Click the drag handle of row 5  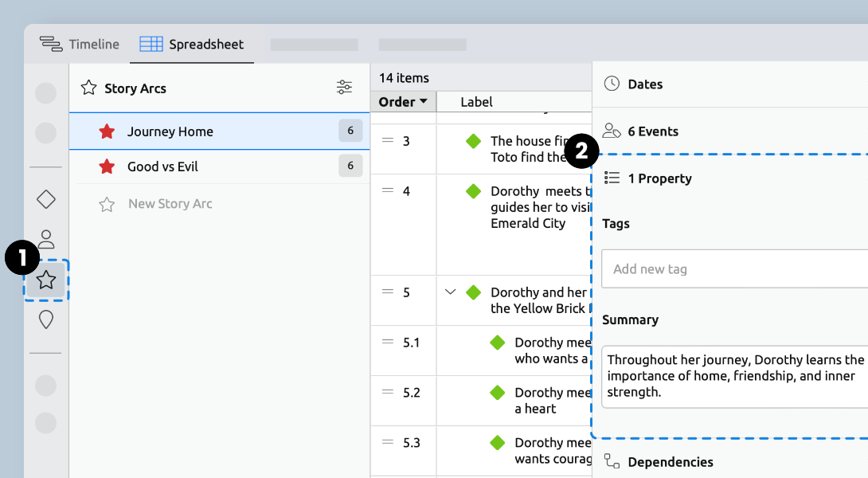388,292
